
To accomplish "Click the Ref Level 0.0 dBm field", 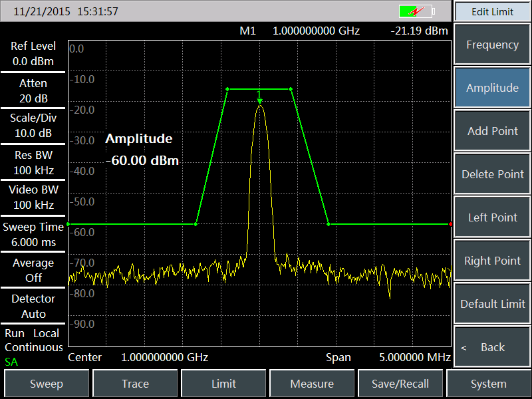I will [x=33, y=54].
